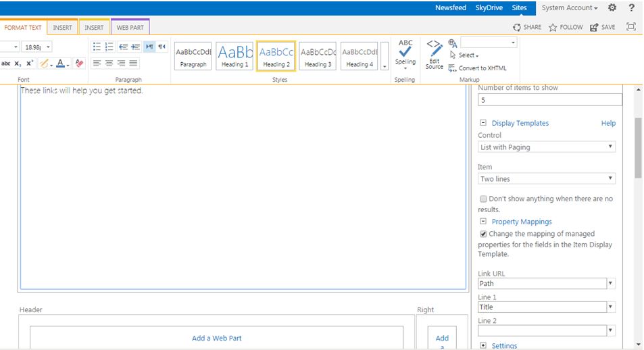The width and height of the screenshot is (644, 350).
Task: Justify the text
Action: 134,64
